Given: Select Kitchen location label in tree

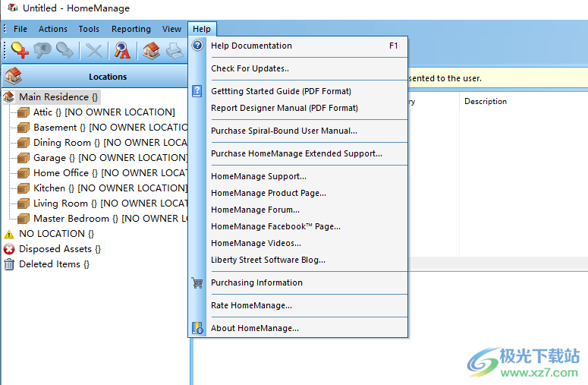Looking at the screenshot, I should click(x=110, y=188).
